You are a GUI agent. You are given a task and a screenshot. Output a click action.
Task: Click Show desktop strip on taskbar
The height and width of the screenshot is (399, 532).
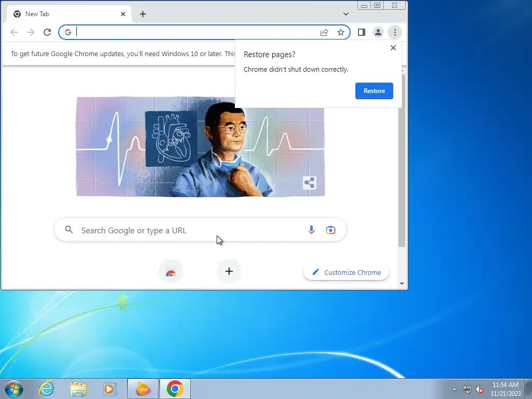pos(528,389)
